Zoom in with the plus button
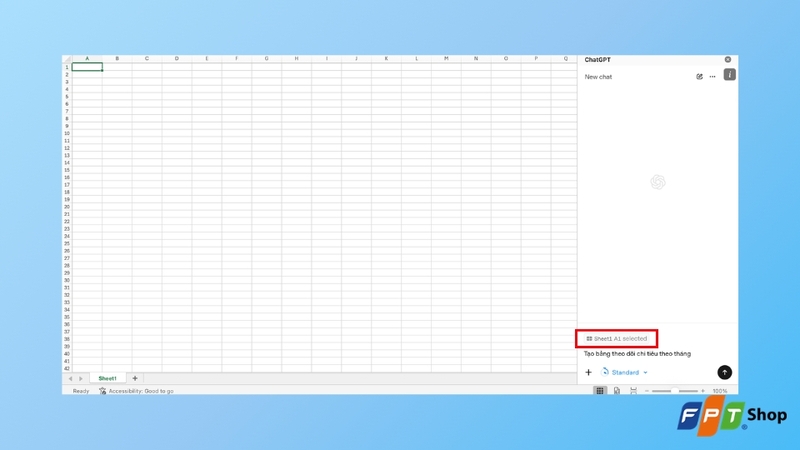Image resolution: width=800 pixels, height=450 pixels. [x=703, y=391]
